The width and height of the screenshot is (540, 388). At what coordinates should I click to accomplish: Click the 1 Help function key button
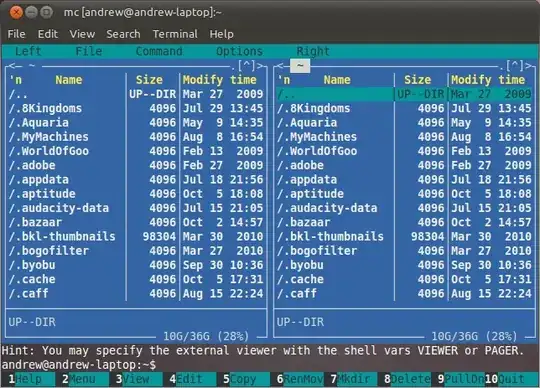(28, 379)
